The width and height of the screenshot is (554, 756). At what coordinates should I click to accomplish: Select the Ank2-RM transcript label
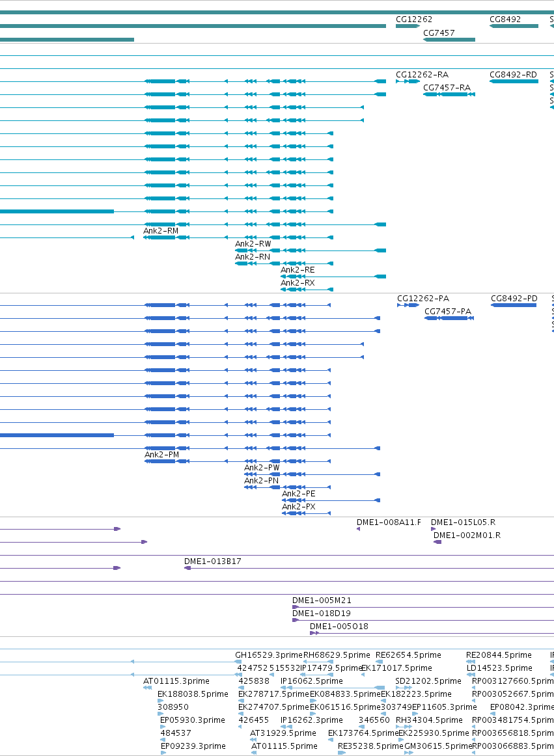click(161, 231)
